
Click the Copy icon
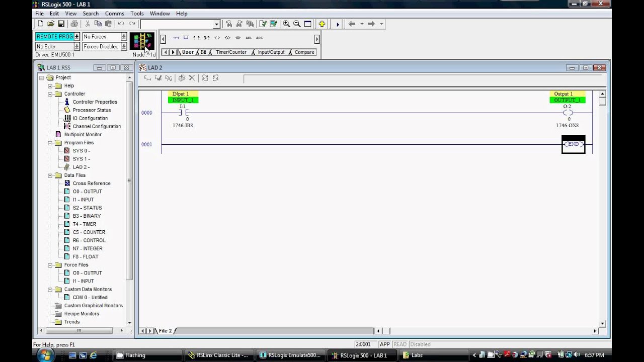click(x=98, y=24)
